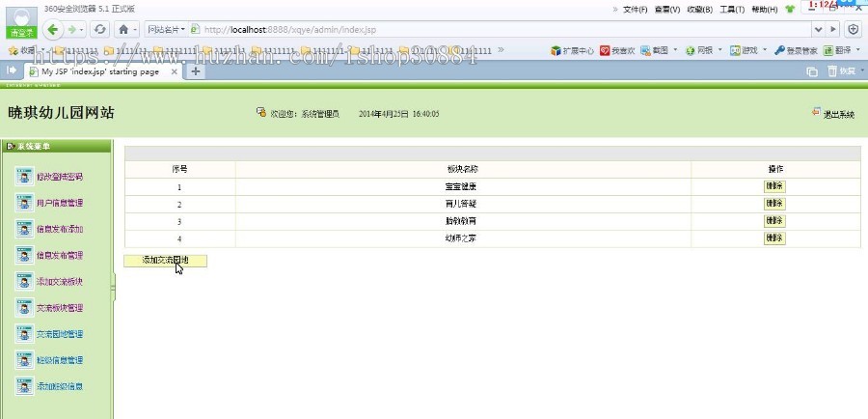Expand the address bar history dropdown arrow
Viewport: 868px width, 419px height.
pyautogui.click(x=818, y=29)
